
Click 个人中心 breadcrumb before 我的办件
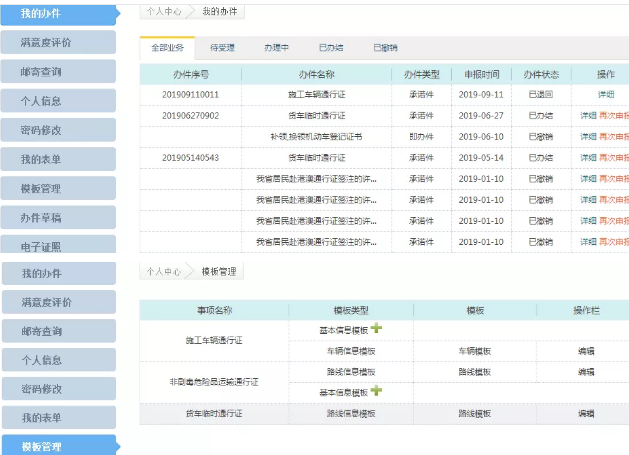pyautogui.click(x=162, y=11)
